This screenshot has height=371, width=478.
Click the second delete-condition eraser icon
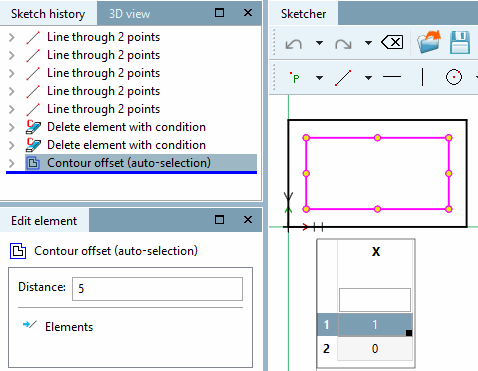(x=33, y=145)
